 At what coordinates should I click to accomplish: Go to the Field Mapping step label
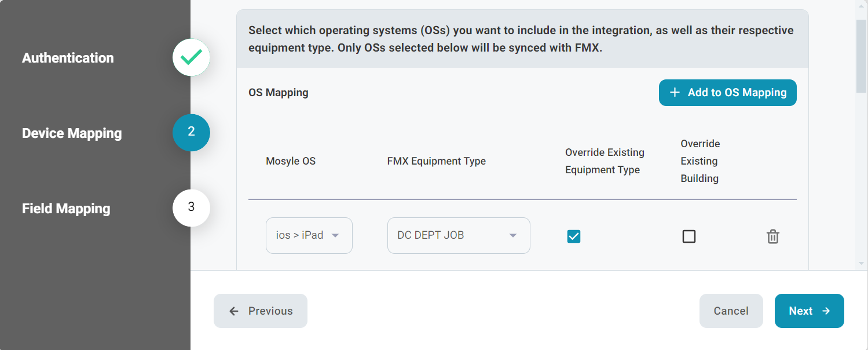(x=66, y=209)
